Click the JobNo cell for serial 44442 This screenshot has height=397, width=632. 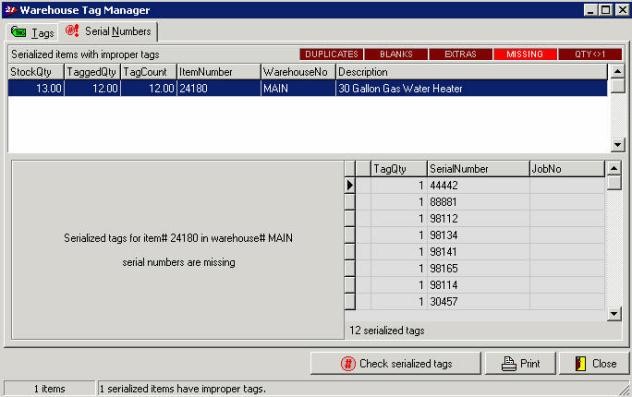[567, 185]
